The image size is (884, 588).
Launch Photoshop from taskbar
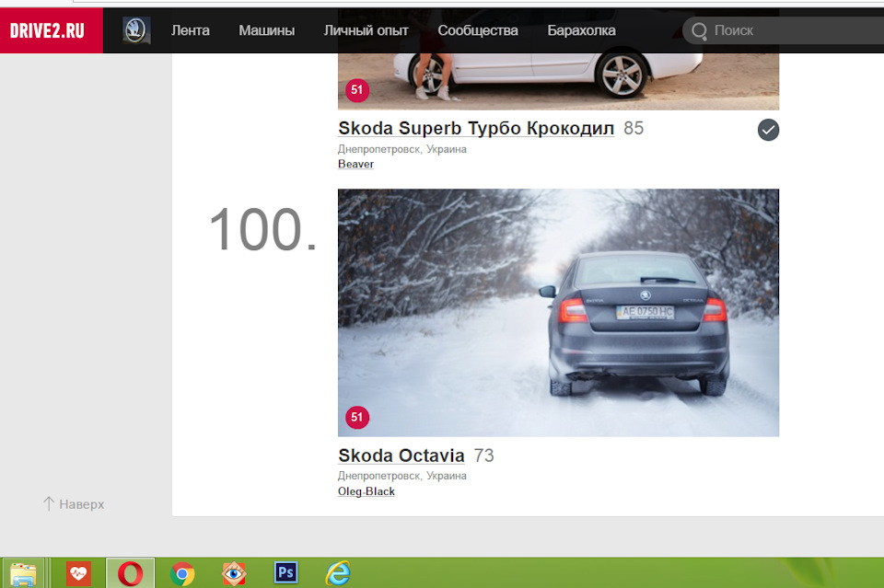[285, 572]
